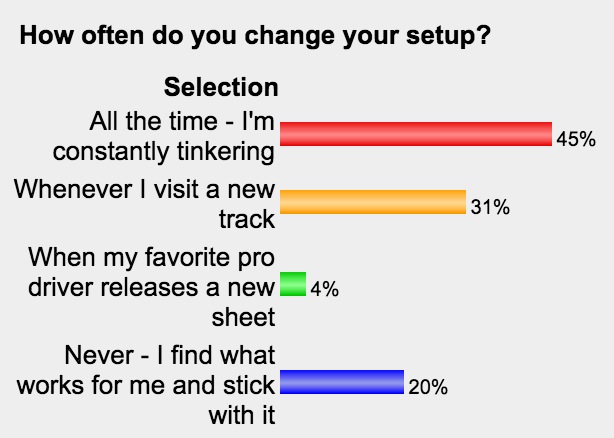Viewport: 614px width, 438px height.
Task: Click the red 45% bar
Action: 416,134
